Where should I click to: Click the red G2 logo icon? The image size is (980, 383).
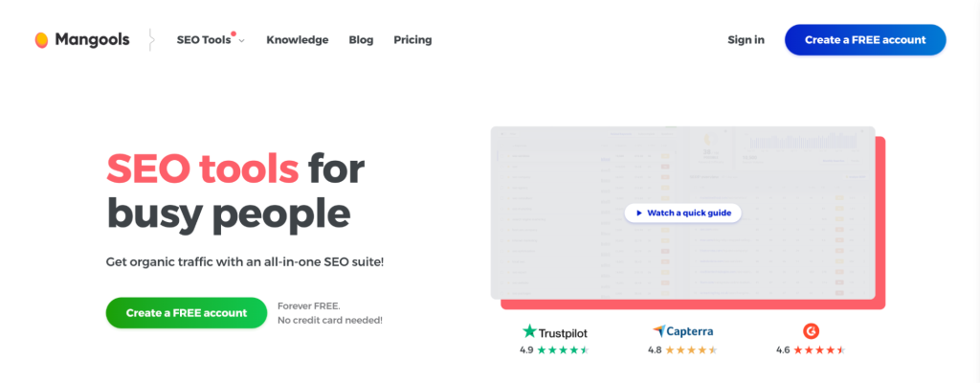tap(811, 331)
